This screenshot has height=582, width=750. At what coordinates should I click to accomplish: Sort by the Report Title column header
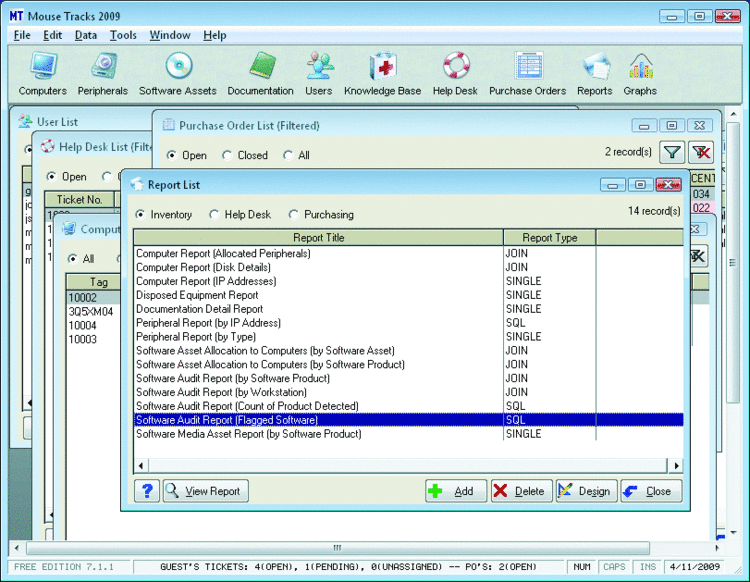coord(319,238)
